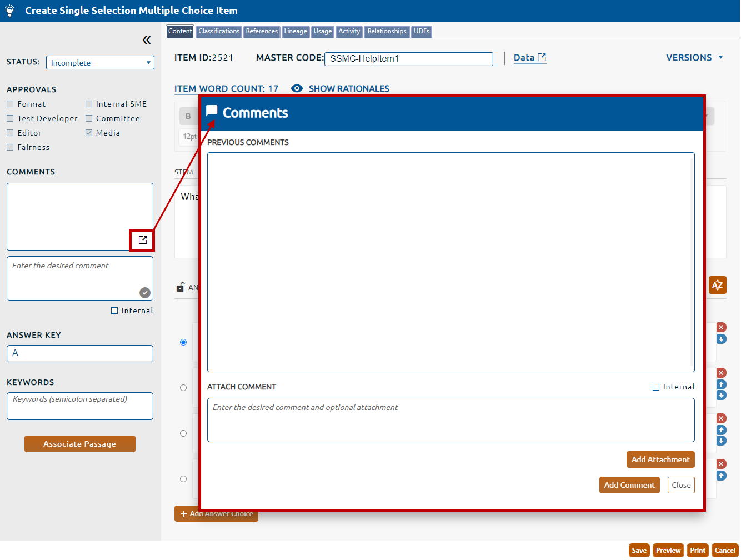Viewport: 741px width, 560px height.
Task: Switch to the Classifications tab
Action: tap(219, 32)
